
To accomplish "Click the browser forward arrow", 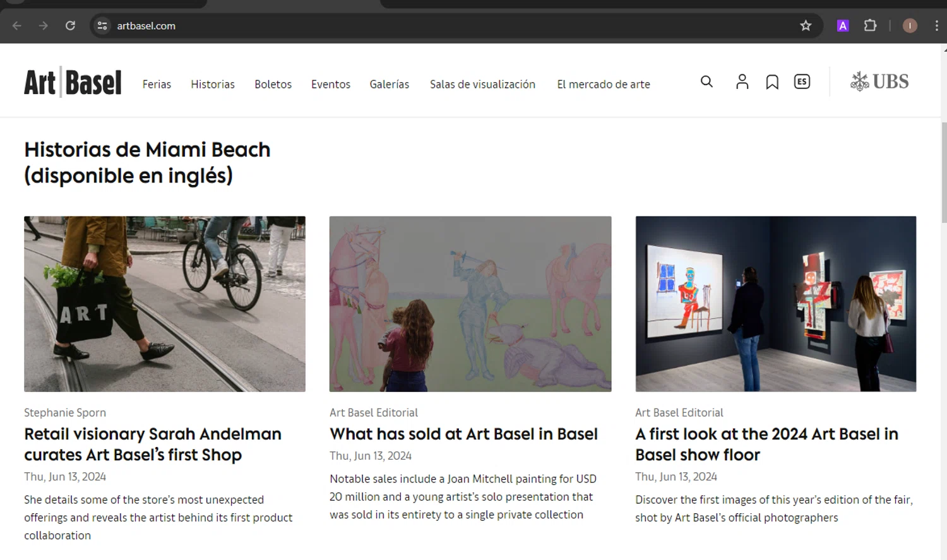I will click(43, 26).
